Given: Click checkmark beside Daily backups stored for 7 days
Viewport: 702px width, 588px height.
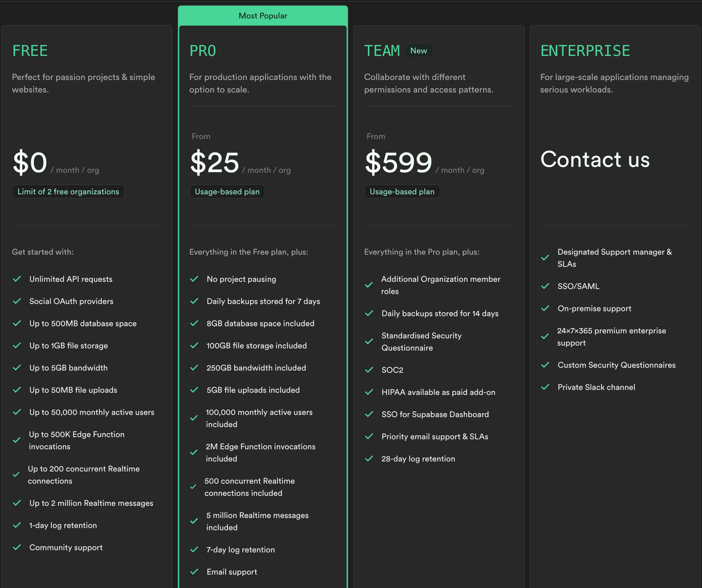Looking at the screenshot, I should pos(194,301).
